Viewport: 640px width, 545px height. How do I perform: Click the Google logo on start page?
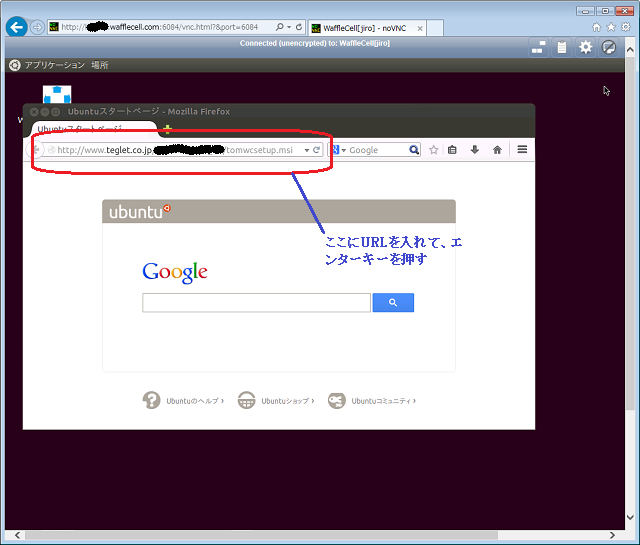175,272
